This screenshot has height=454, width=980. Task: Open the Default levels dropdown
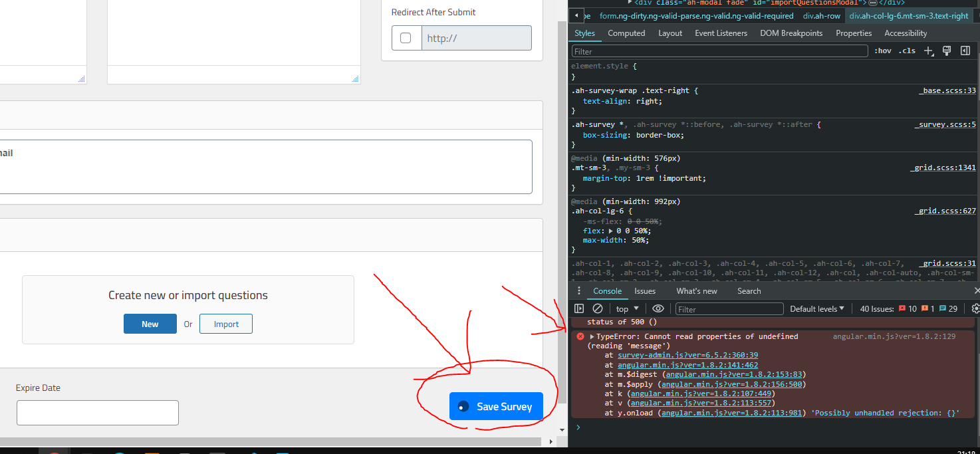tap(816, 308)
